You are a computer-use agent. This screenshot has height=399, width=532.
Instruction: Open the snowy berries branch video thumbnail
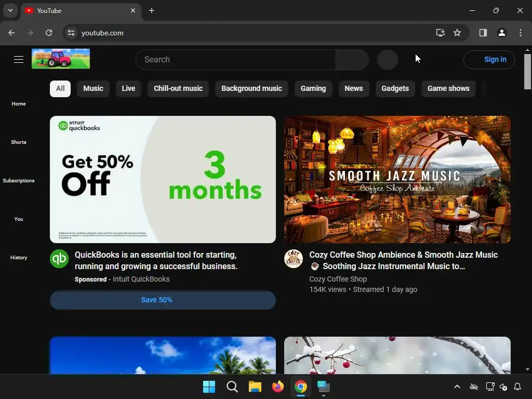click(397, 355)
